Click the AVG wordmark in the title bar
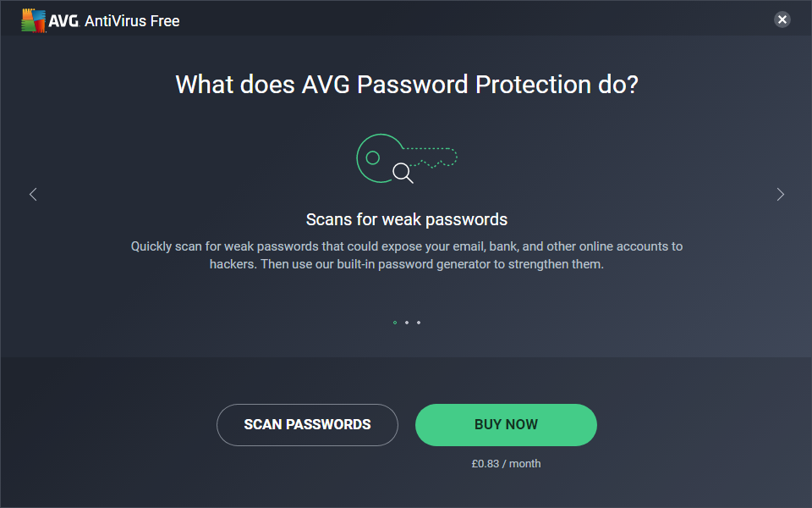The image size is (812, 508). tap(63, 21)
